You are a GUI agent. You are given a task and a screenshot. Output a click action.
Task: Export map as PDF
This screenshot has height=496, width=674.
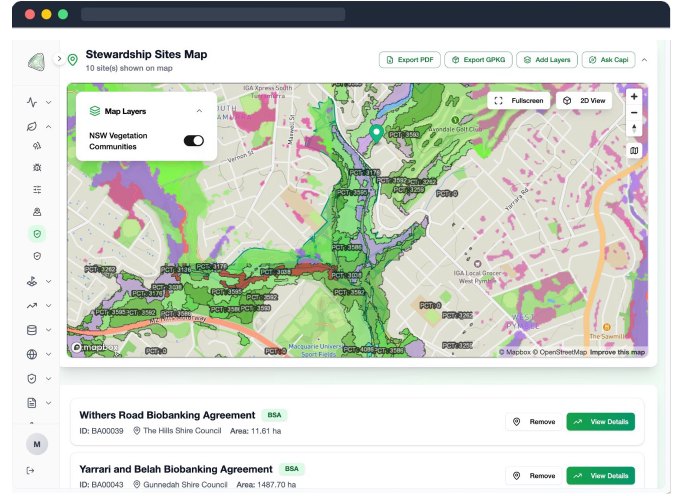coord(410,60)
